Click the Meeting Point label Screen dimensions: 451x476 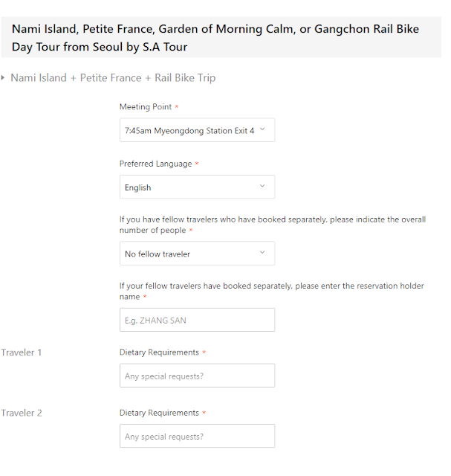pos(146,107)
